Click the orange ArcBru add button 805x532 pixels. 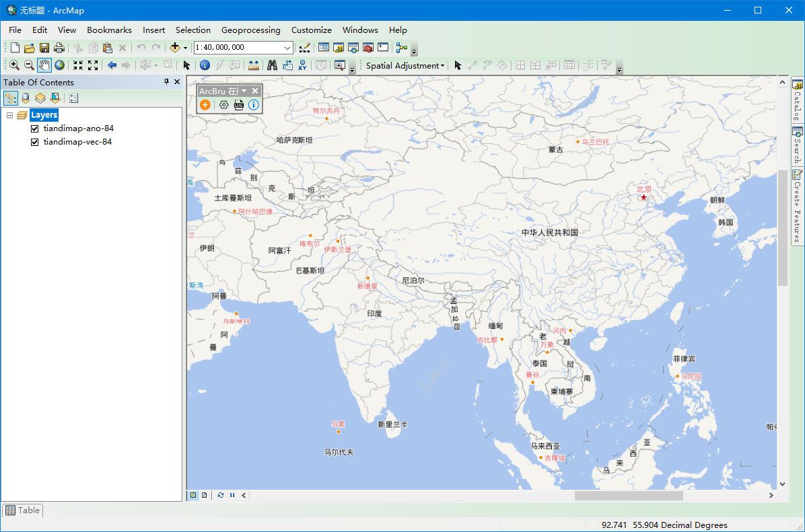point(205,105)
